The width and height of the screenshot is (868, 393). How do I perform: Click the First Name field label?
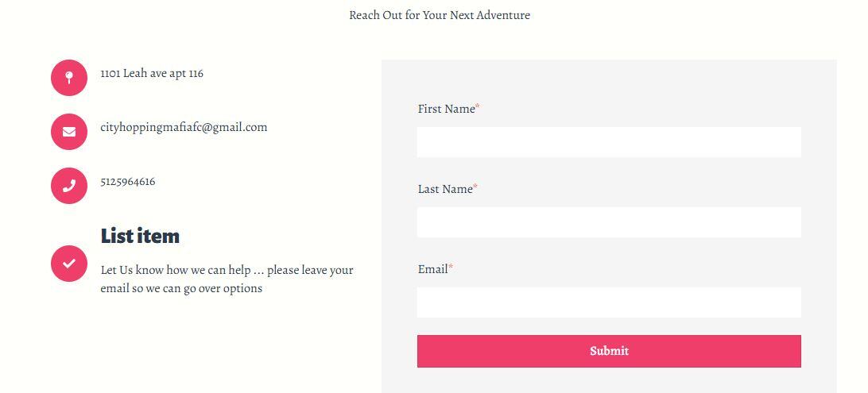pos(446,109)
